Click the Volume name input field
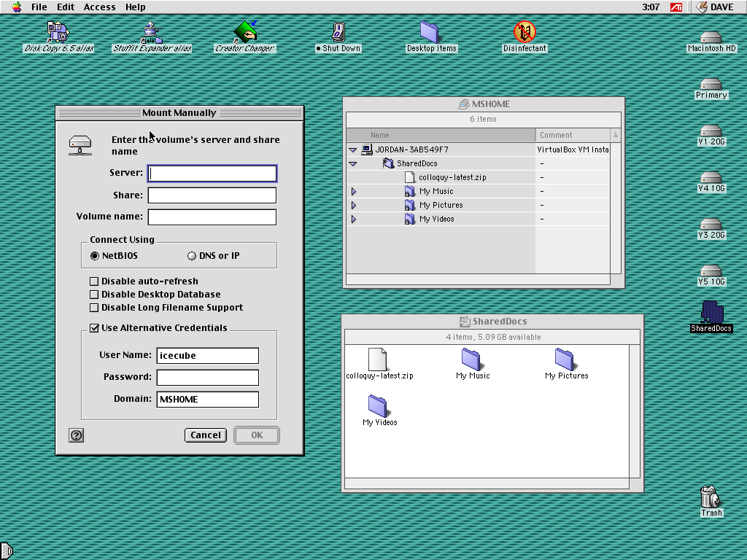 212,217
